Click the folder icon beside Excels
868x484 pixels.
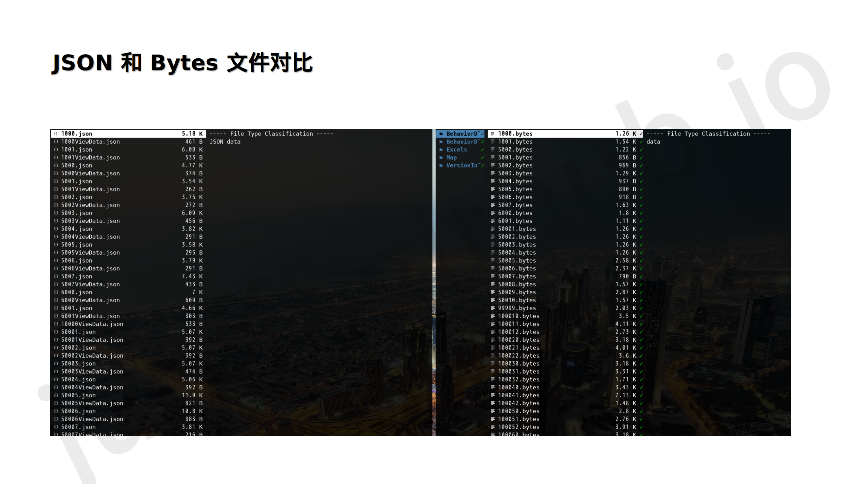coord(441,149)
